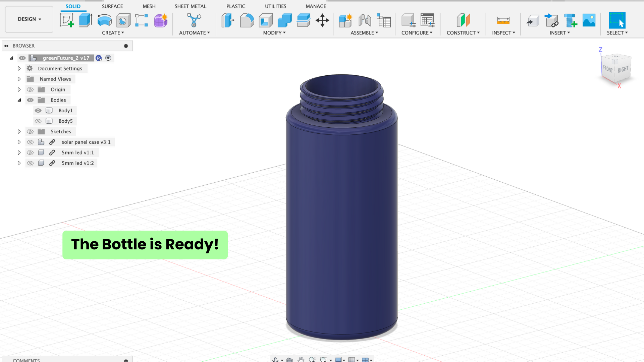Expand Named Views node
644x362 pixels.
click(19, 79)
